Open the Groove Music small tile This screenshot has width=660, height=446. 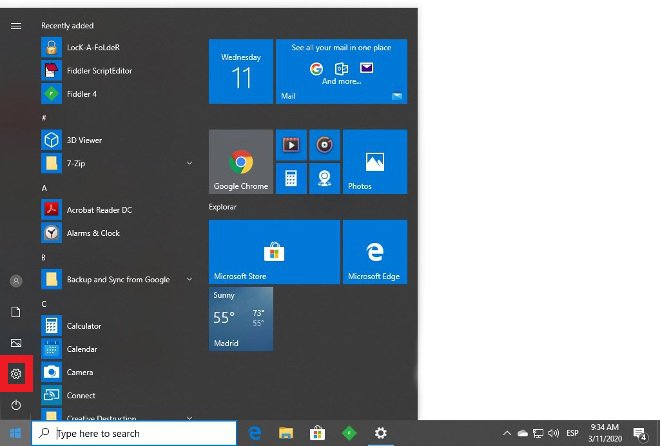pyautogui.click(x=325, y=145)
